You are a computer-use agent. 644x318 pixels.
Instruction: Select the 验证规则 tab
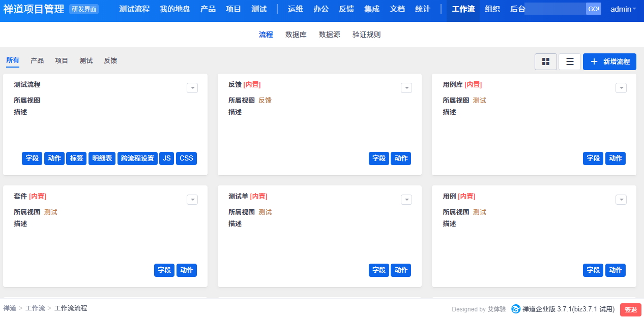pyautogui.click(x=366, y=35)
